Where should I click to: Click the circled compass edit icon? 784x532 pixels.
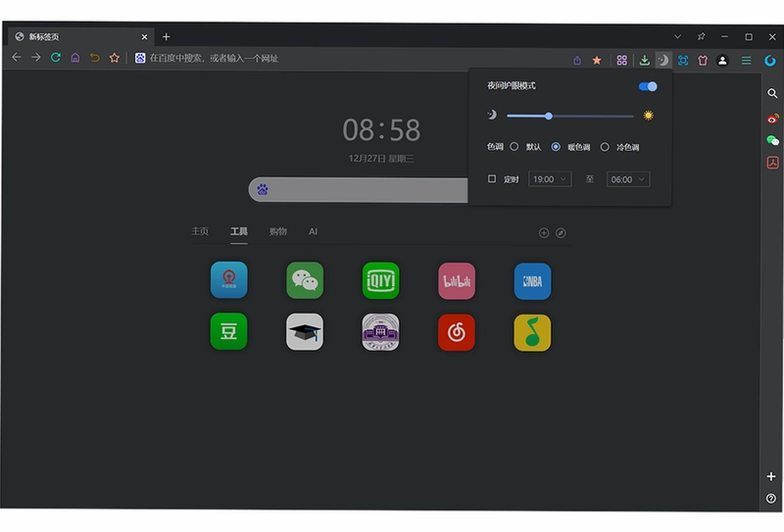coord(561,233)
